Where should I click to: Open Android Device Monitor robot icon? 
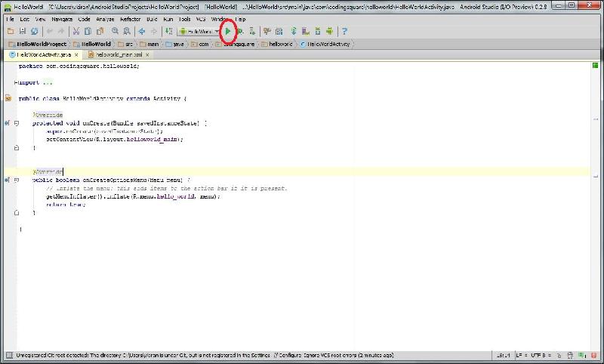pyautogui.click(x=329, y=31)
